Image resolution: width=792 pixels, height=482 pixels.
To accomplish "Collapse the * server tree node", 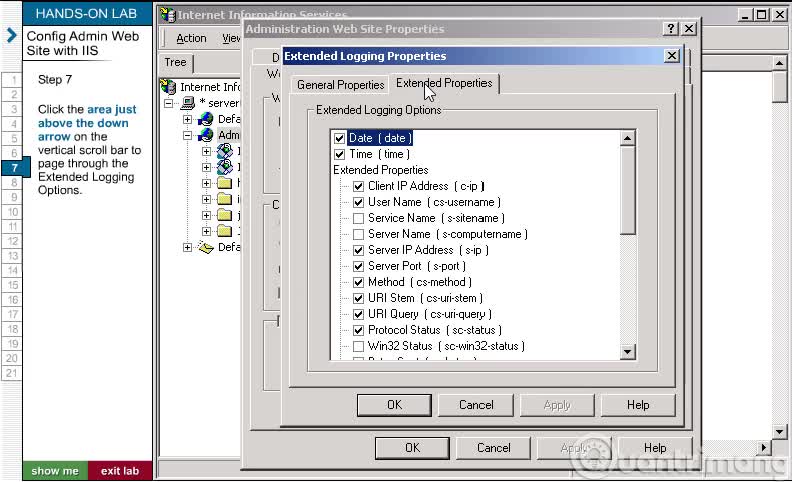I will coord(168,104).
